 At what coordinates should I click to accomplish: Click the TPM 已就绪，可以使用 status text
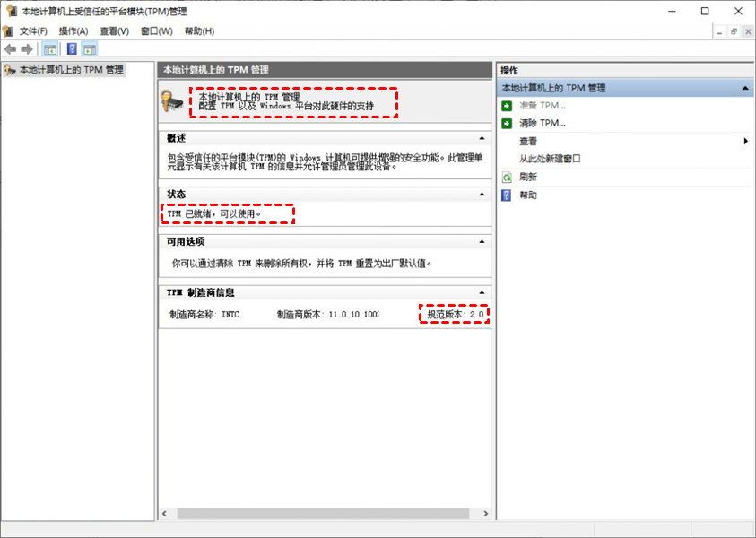coord(214,213)
